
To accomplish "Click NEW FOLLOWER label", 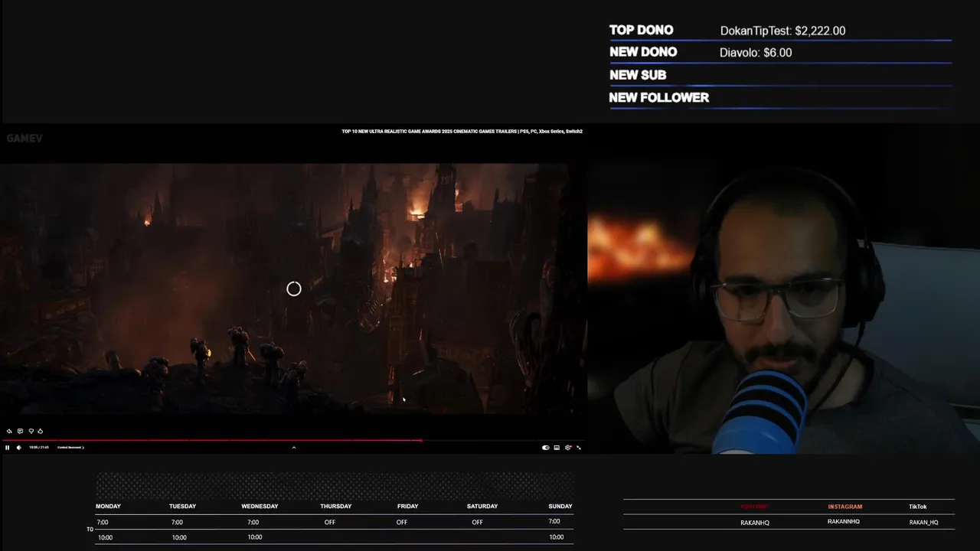I will coord(659,97).
